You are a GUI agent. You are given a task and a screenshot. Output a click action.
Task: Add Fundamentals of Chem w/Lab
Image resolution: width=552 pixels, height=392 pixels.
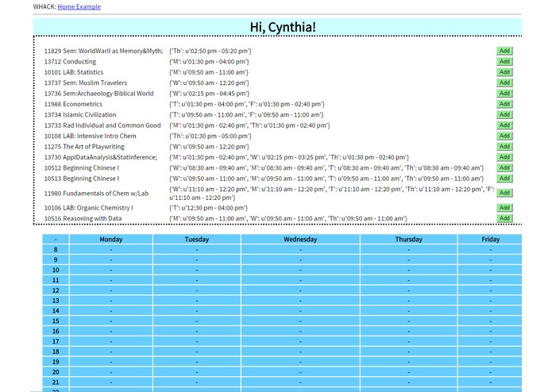click(504, 193)
